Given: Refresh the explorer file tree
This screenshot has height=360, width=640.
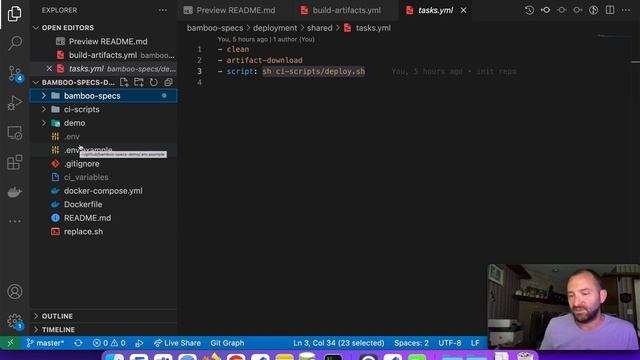Looking at the screenshot, I should tap(153, 82).
